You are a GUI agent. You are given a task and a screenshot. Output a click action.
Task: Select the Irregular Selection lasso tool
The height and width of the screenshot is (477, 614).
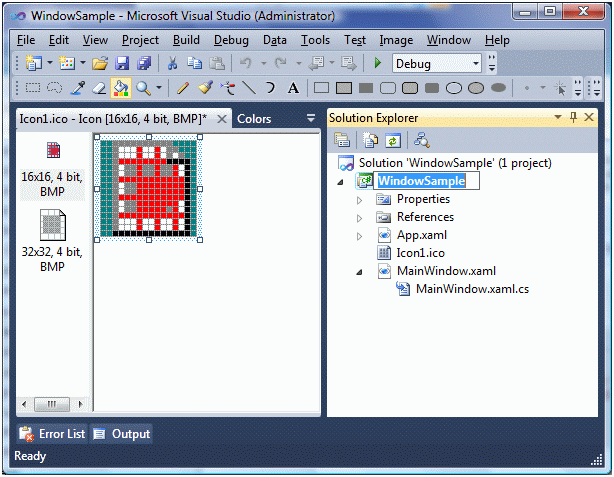pyautogui.click(x=54, y=88)
